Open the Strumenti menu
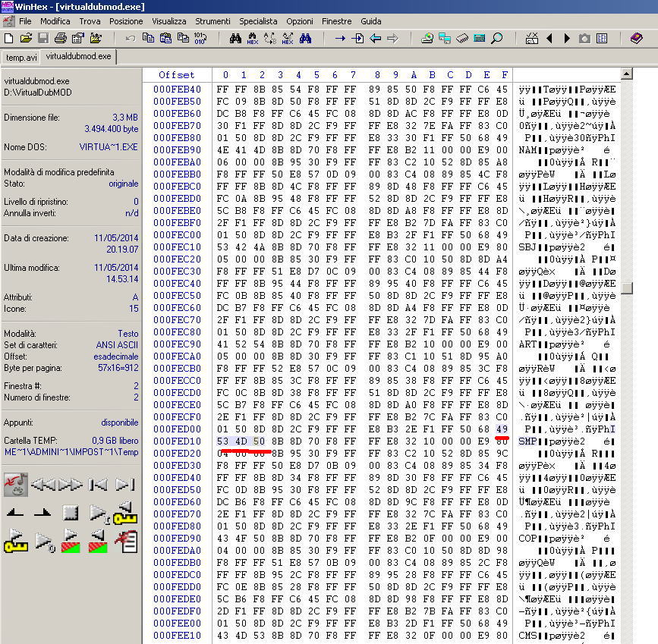The height and width of the screenshot is (644, 658). [x=213, y=21]
